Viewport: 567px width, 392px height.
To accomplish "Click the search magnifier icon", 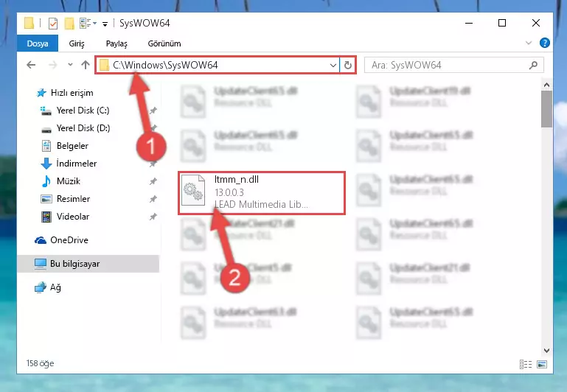I will [533, 66].
